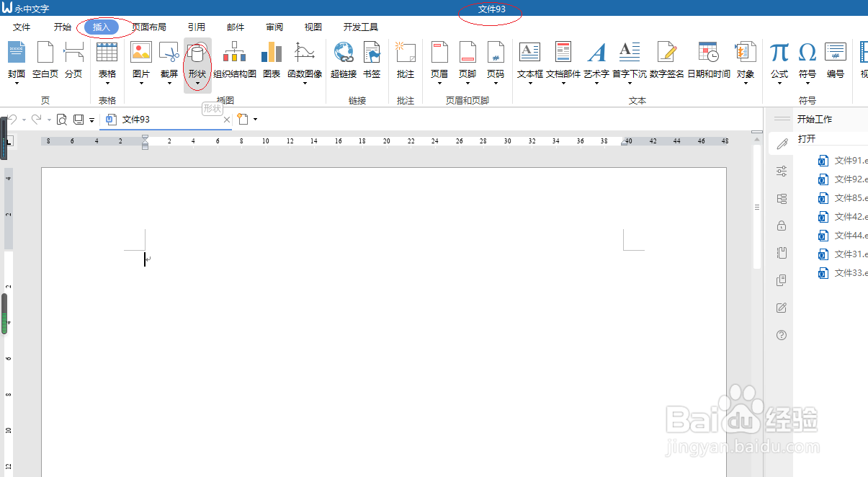868x477 pixels.
Task: Expand the cover page (封面) dropdown arrow
Action: 17,84
